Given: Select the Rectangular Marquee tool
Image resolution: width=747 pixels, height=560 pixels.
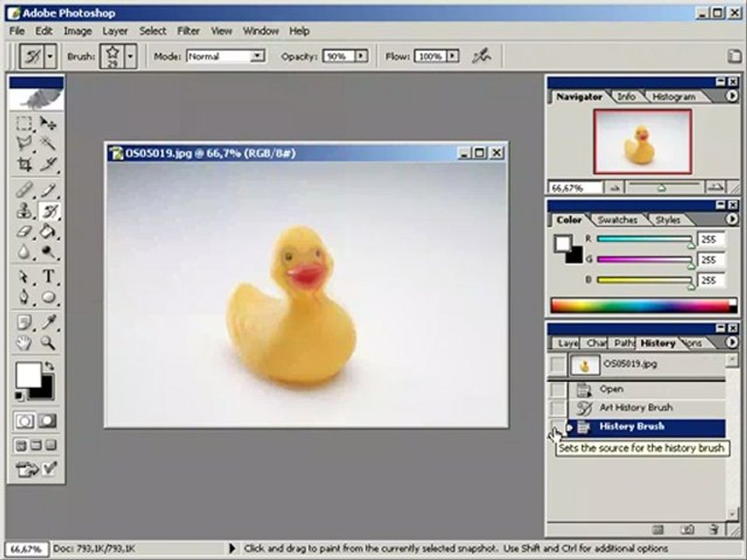Looking at the screenshot, I should coord(24,124).
